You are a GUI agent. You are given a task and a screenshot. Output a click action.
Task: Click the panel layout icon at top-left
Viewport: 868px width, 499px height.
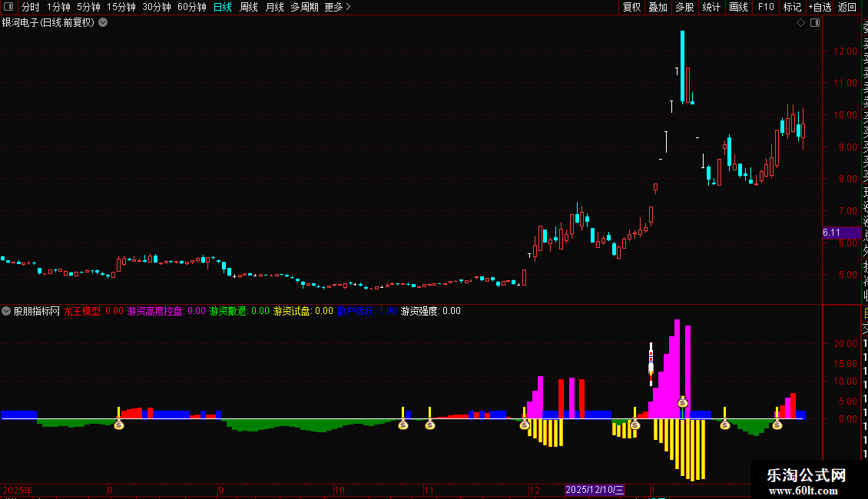[8, 7]
